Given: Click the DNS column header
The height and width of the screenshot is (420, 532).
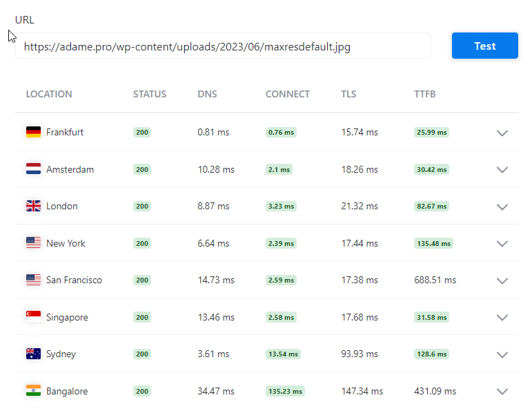Looking at the screenshot, I should point(207,94).
